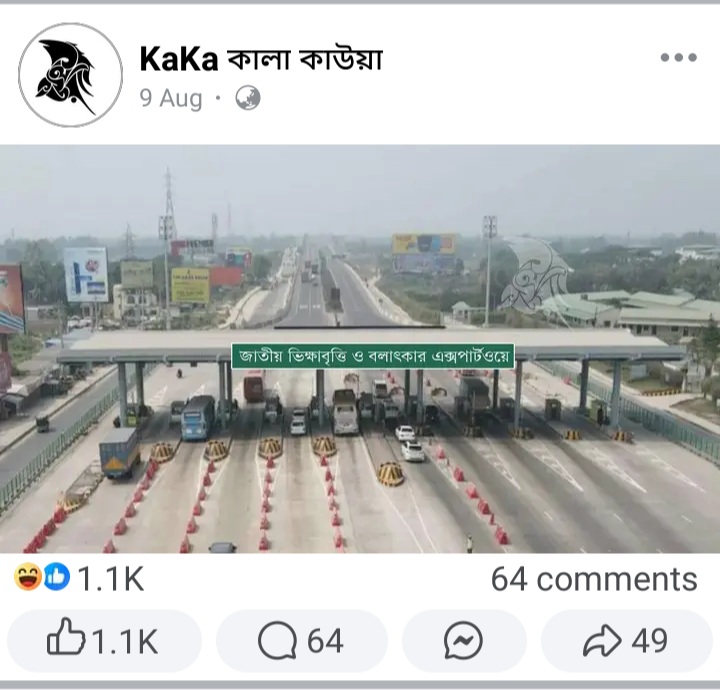The image size is (720, 690).
Task: Click the comment count 64 in the button
Action: 325,641
